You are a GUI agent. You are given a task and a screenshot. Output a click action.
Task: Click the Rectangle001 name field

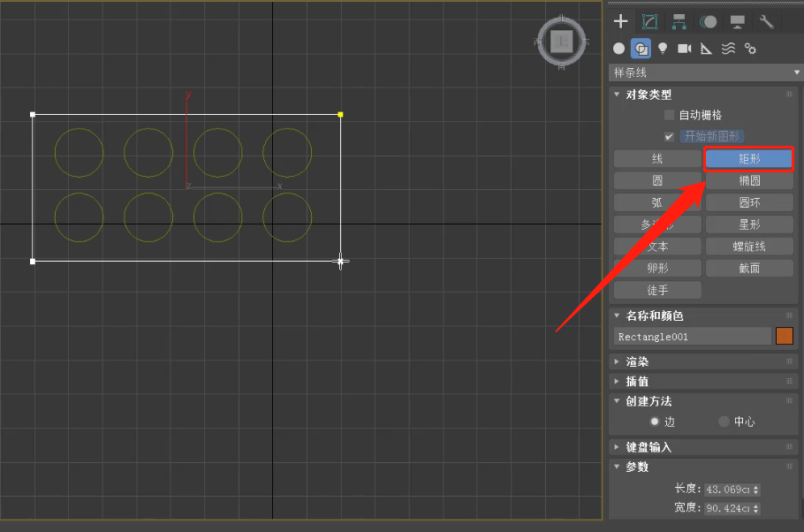693,337
